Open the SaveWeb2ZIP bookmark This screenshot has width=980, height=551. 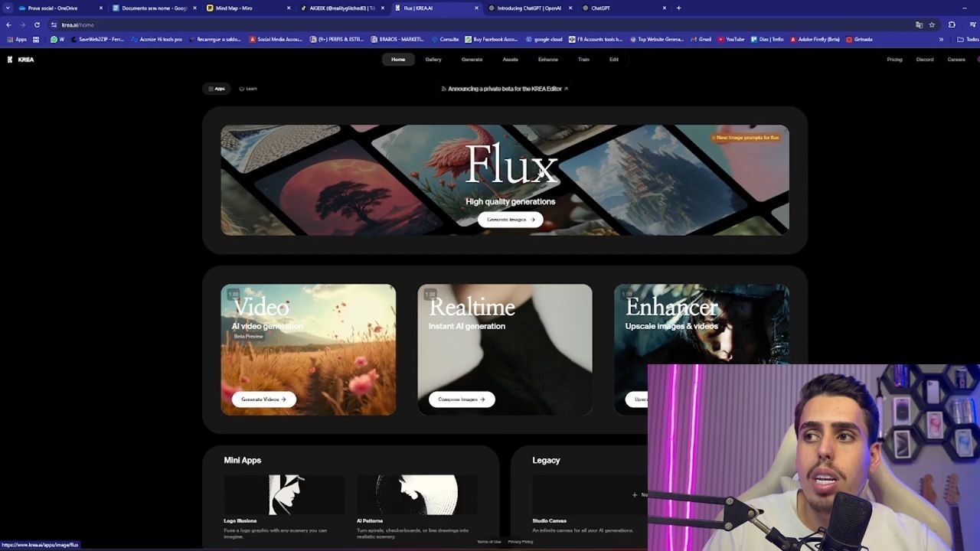(97, 39)
